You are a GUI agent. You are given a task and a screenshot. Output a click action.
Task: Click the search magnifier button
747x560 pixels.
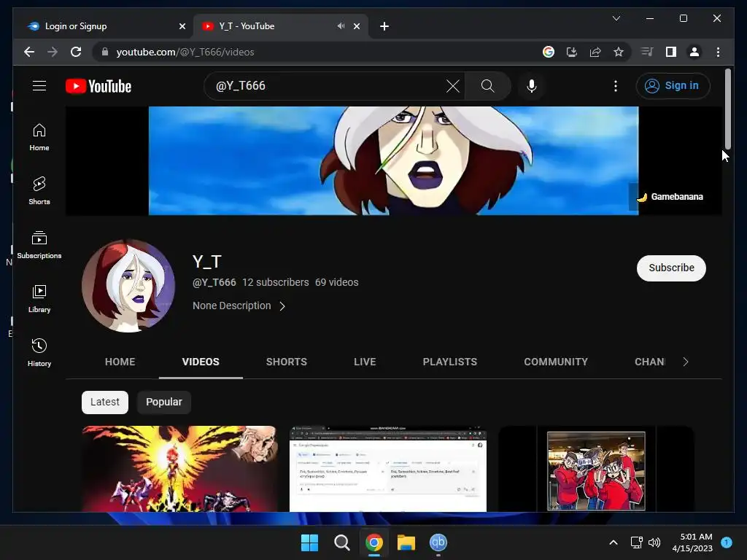(x=487, y=86)
